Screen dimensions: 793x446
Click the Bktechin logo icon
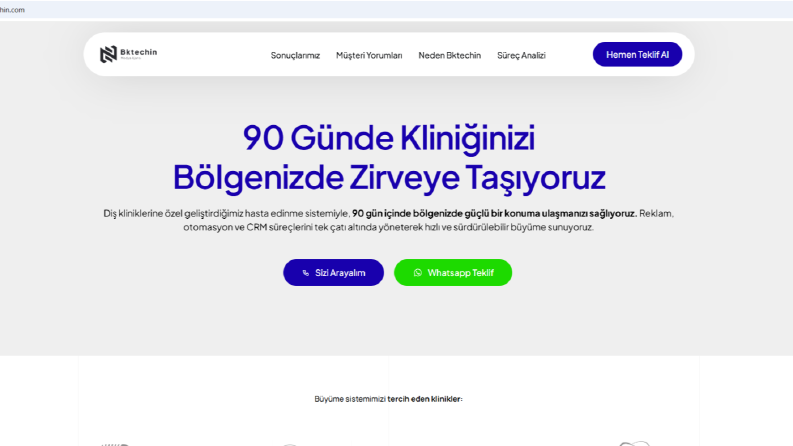pyautogui.click(x=108, y=54)
